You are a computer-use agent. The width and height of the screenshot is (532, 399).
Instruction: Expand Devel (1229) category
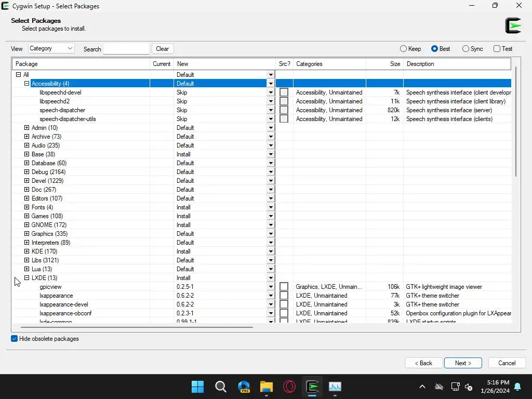(x=27, y=180)
